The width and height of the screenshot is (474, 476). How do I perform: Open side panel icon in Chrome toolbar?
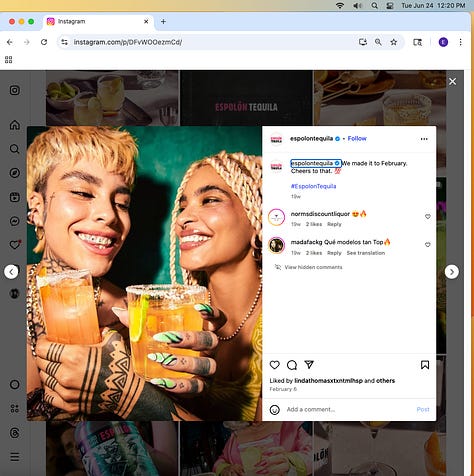[417, 42]
